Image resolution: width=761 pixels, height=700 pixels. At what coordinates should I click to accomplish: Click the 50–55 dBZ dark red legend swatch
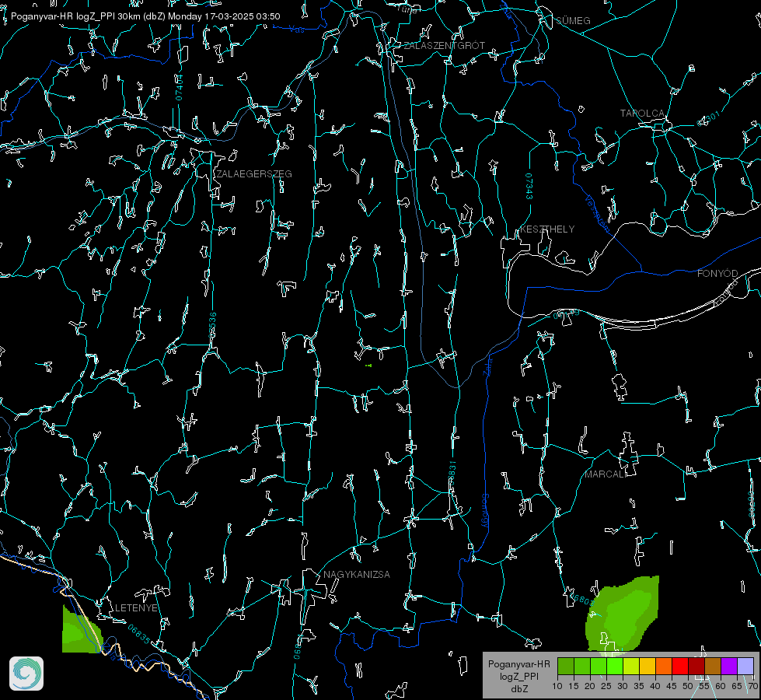click(696, 666)
